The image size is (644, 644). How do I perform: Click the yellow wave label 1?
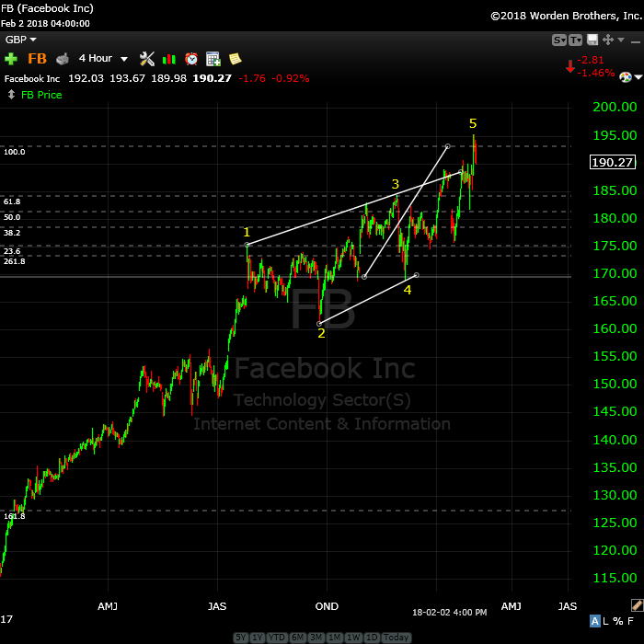point(247,233)
